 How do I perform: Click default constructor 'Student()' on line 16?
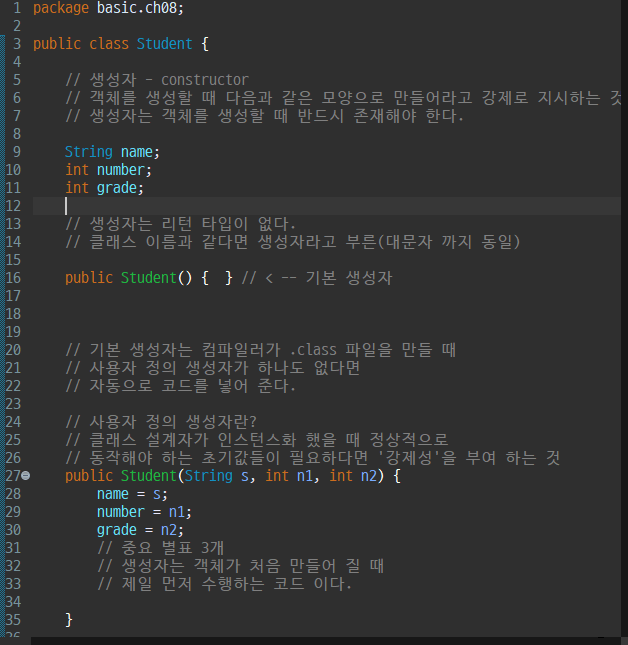tap(156, 278)
